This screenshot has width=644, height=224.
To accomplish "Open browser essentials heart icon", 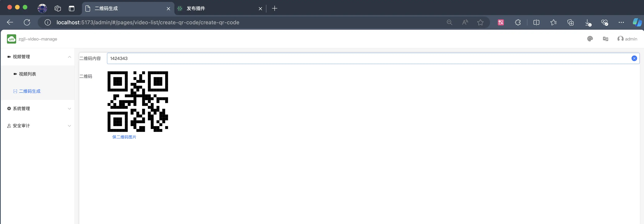I will tap(605, 23).
